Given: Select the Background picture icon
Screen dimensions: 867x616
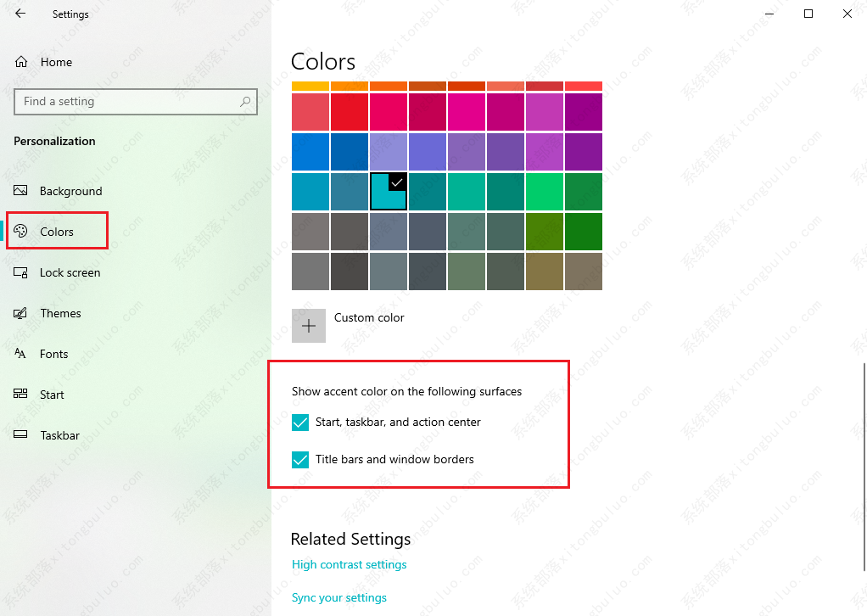Looking at the screenshot, I should pos(22,191).
